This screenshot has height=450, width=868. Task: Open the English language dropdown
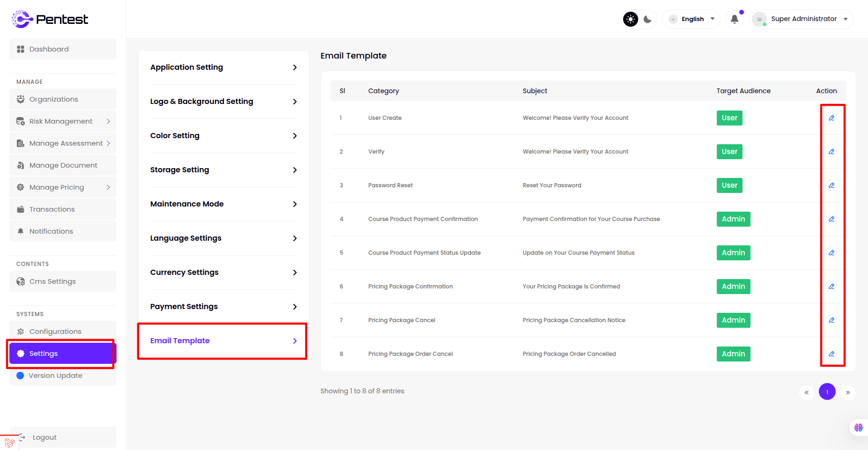point(691,19)
